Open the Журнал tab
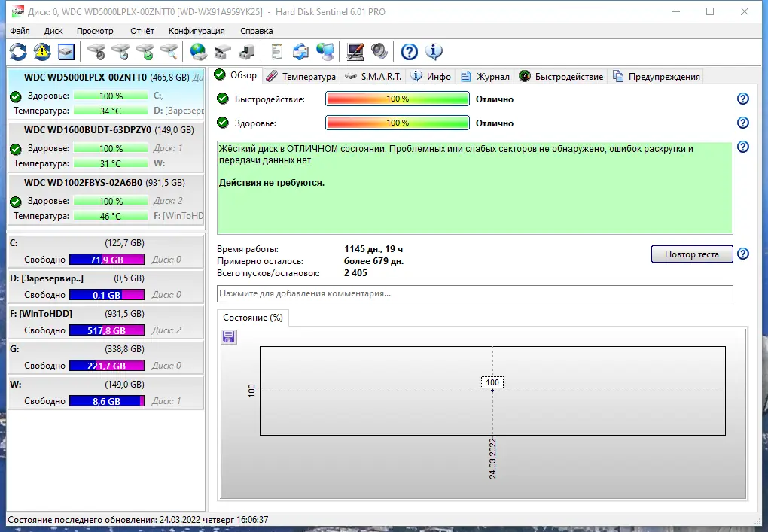Viewport: 768px width, 532px height. pos(486,77)
